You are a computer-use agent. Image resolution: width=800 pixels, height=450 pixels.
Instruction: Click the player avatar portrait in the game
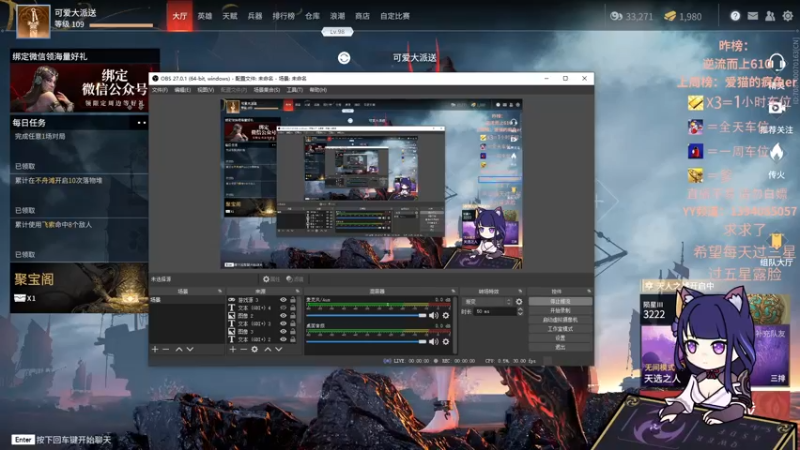[x=33, y=21]
